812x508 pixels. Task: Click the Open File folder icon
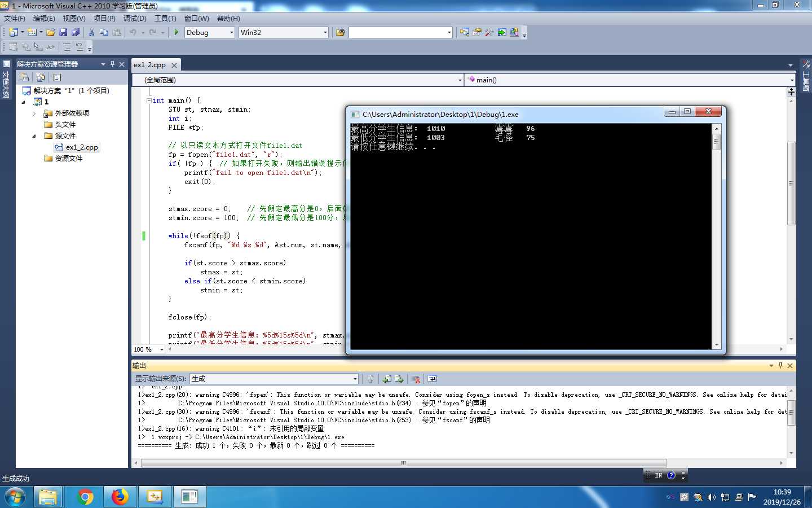pyautogui.click(x=51, y=32)
